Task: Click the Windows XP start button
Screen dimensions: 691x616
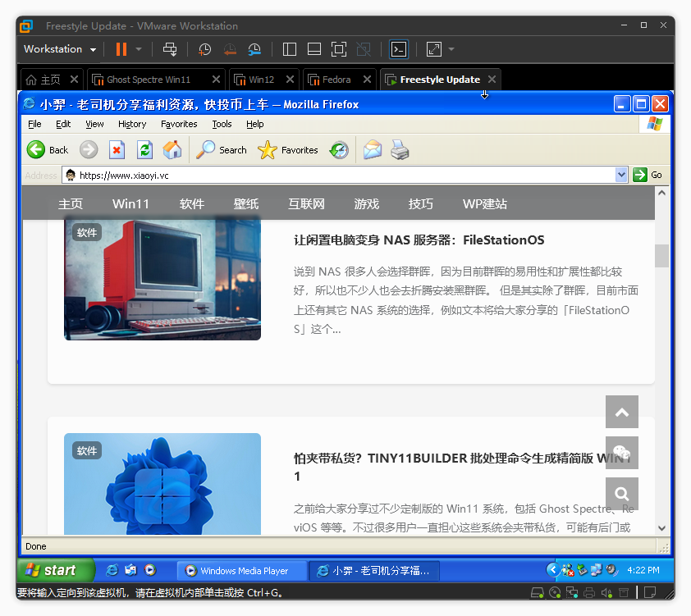Action: [x=51, y=570]
